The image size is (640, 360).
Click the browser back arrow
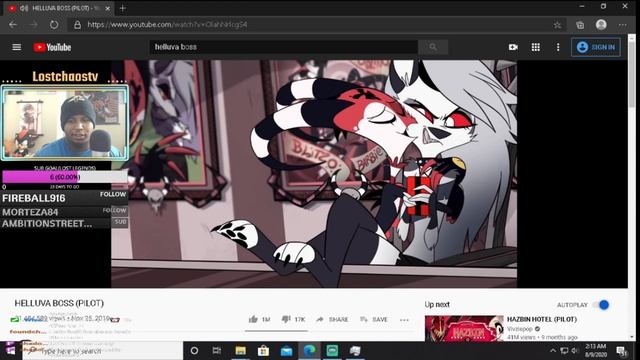13,25
